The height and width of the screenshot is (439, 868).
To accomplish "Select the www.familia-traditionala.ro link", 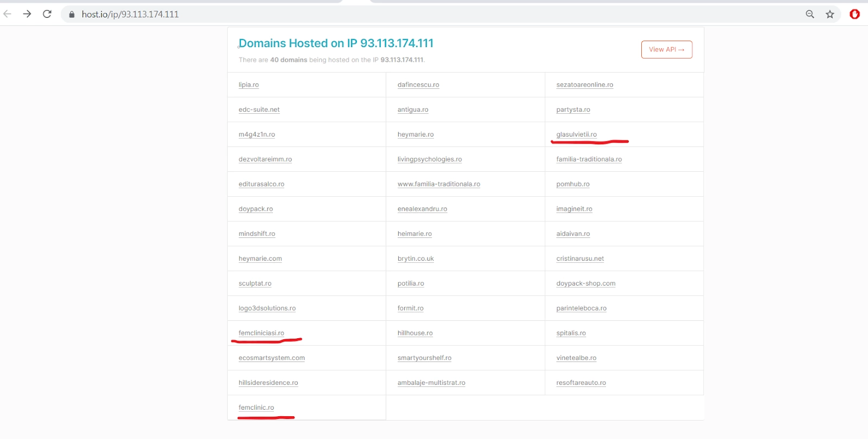I will click(438, 184).
